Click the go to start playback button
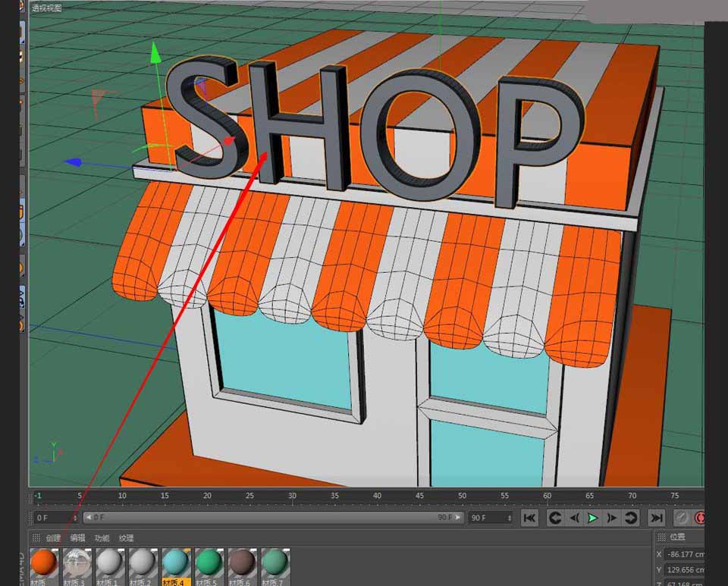The width and height of the screenshot is (728, 586). click(x=530, y=518)
